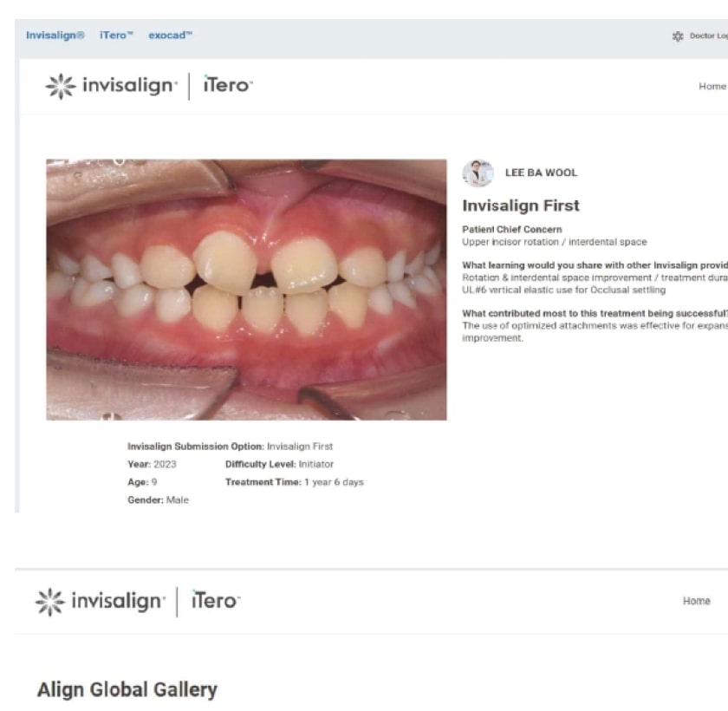728x711 pixels.
Task: Select Home in header above Align Global Gallery
Action: tap(696, 601)
